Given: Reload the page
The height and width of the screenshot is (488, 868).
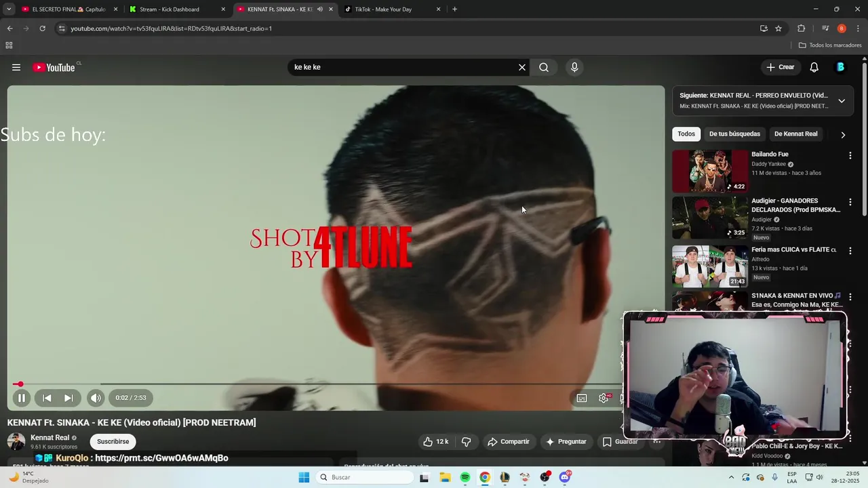Looking at the screenshot, I should pos(42,28).
